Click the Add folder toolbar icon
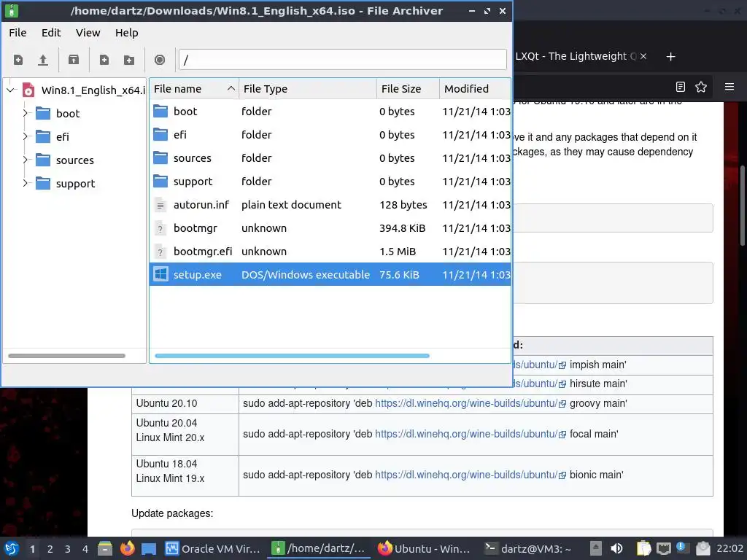Screen dimensions: 747x560 coord(129,60)
